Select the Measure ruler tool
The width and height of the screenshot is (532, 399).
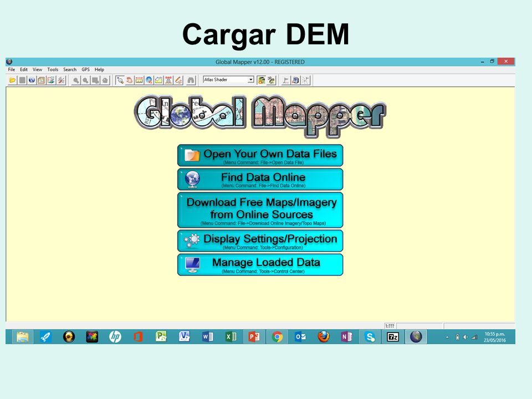[x=139, y=80]
